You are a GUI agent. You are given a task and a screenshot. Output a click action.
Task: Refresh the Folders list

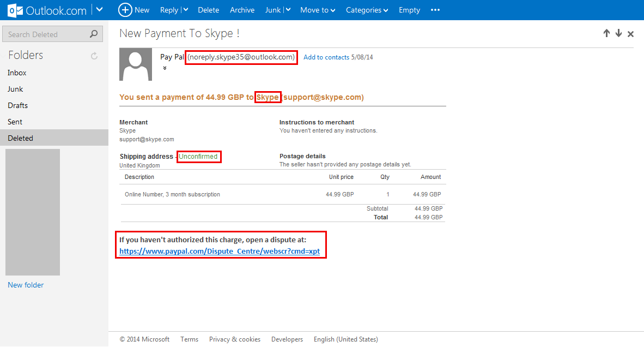[94, 56]
